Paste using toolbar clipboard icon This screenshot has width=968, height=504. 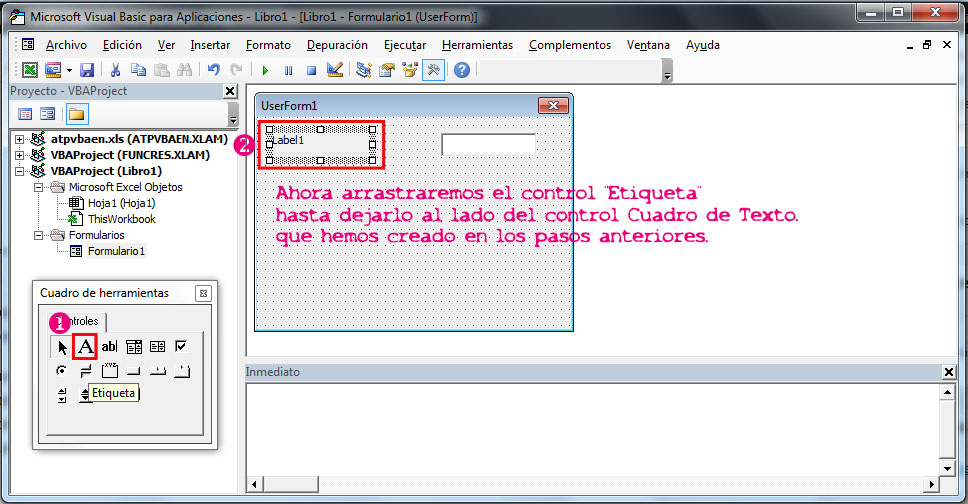point(162,70)
